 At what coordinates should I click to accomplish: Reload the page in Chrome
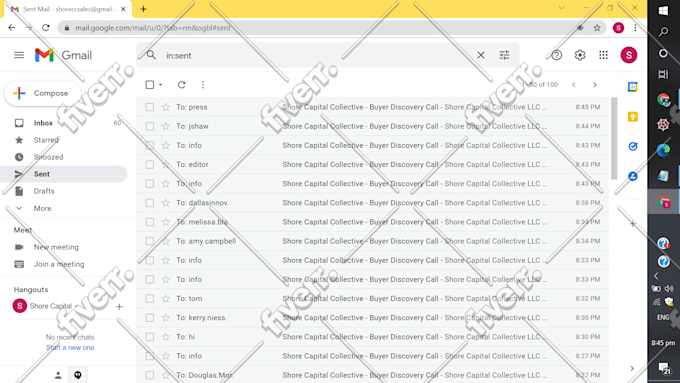pyautogui.click(x=46, y=28)
